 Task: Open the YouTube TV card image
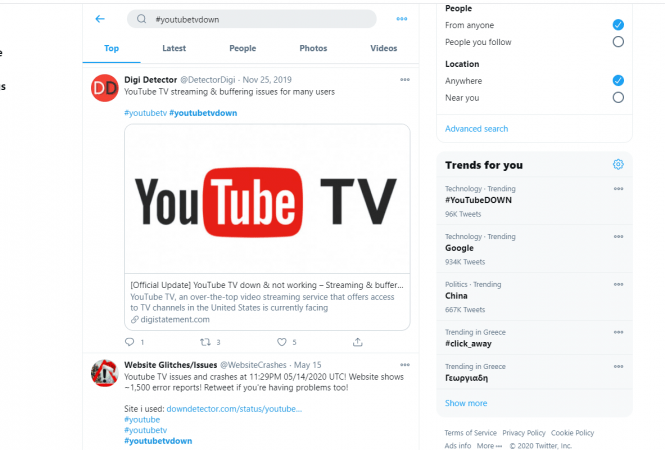click(267, 199)
